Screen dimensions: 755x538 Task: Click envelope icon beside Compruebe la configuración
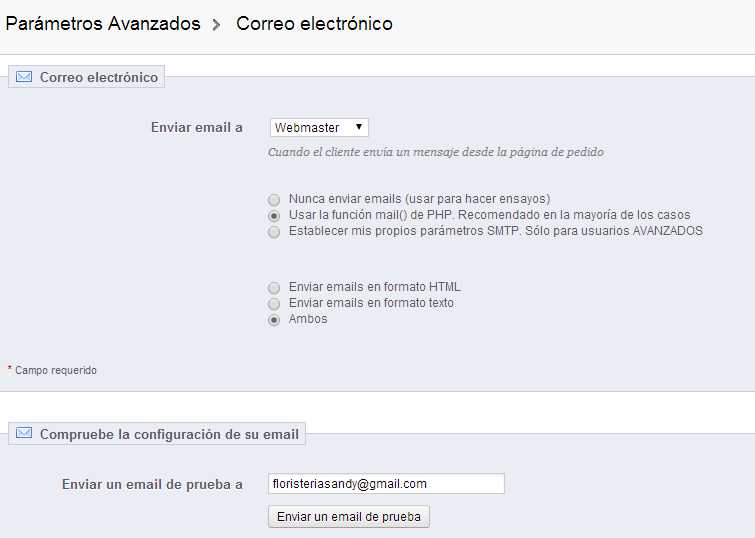[x=24, y=434]
